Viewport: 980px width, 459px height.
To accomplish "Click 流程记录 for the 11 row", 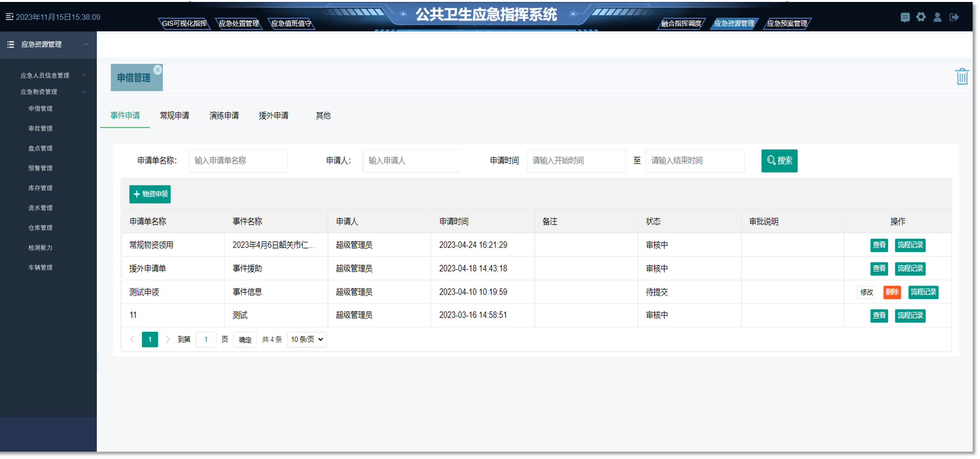I will pyautogui.click(x=910, y=316).
